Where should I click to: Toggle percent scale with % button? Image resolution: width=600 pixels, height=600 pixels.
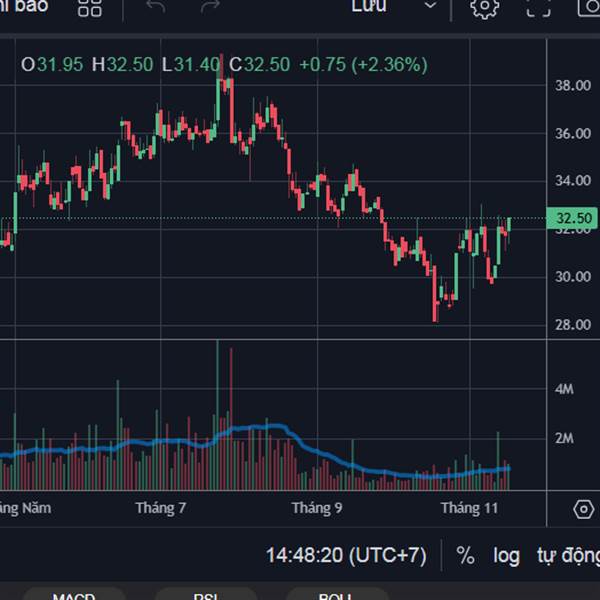click(465, 555)
